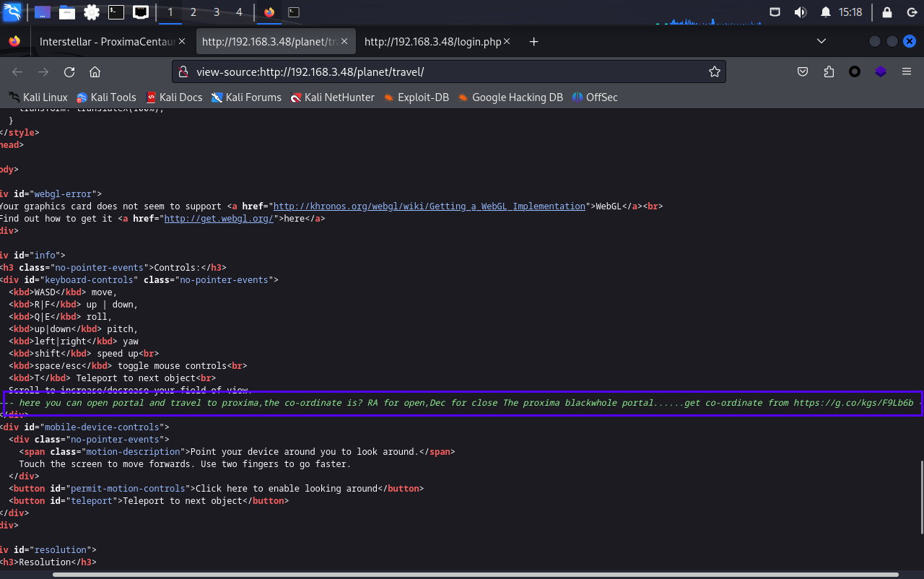Open the file manager in the top panel
The height and width of the screenshot is (579, 924).
[x=67, y=12]
